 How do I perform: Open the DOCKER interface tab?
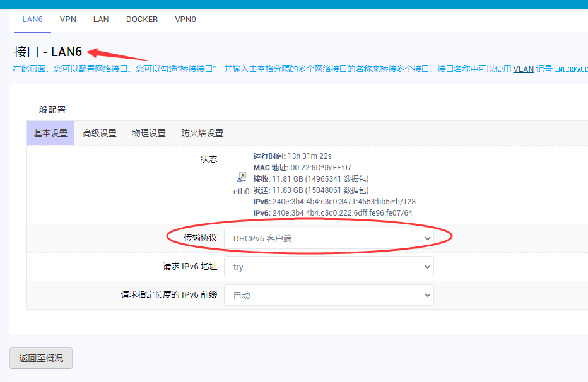[142, 20]
